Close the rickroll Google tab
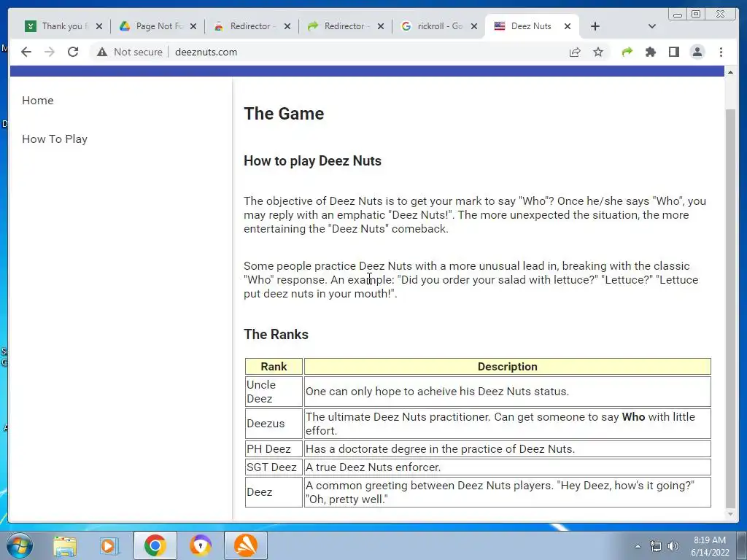 tap(474, 26)
